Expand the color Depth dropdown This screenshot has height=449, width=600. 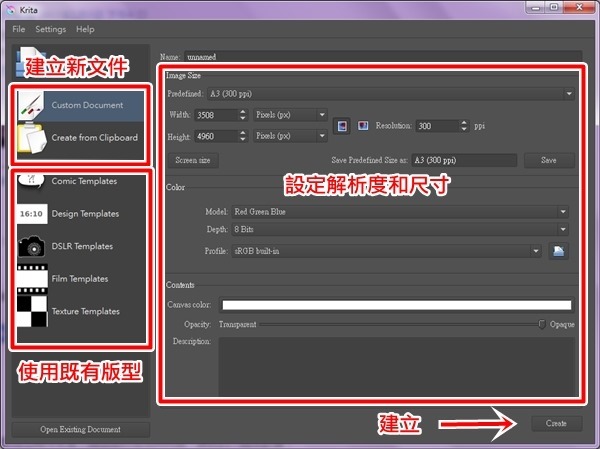(x=400, y=231)
